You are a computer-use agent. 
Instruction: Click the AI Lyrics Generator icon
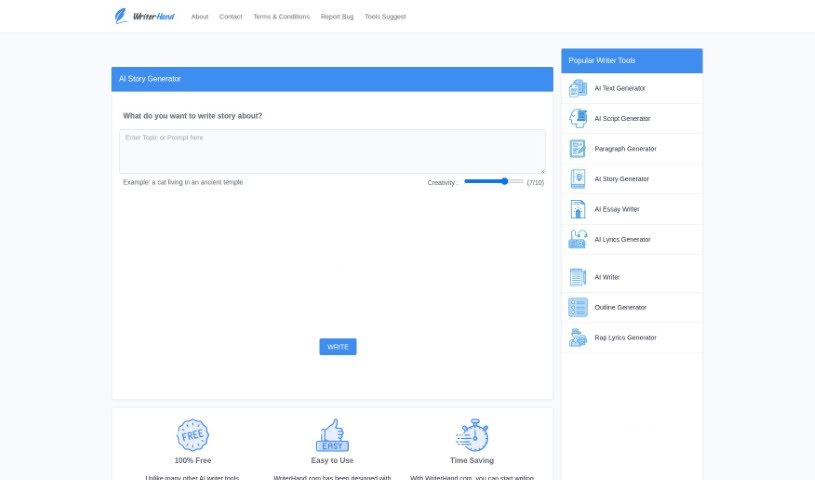click(577, 239)
